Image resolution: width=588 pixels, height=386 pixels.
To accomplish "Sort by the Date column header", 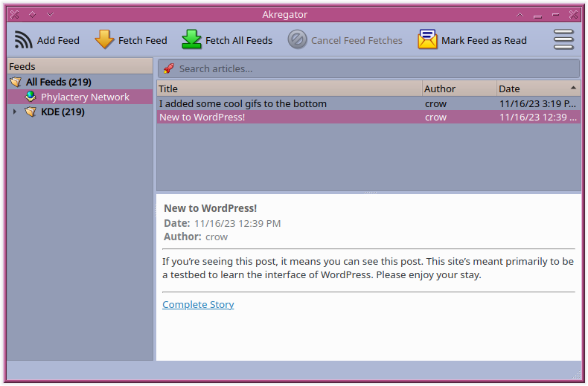I will point(538,89).
